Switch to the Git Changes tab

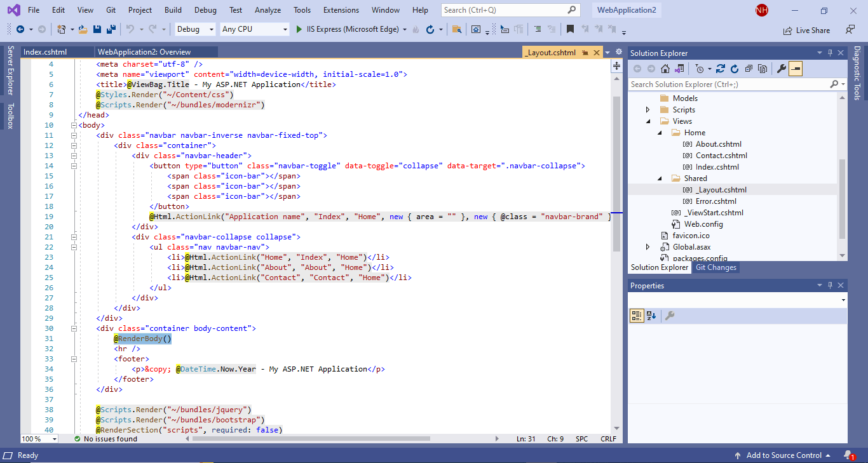pos(715,267)
